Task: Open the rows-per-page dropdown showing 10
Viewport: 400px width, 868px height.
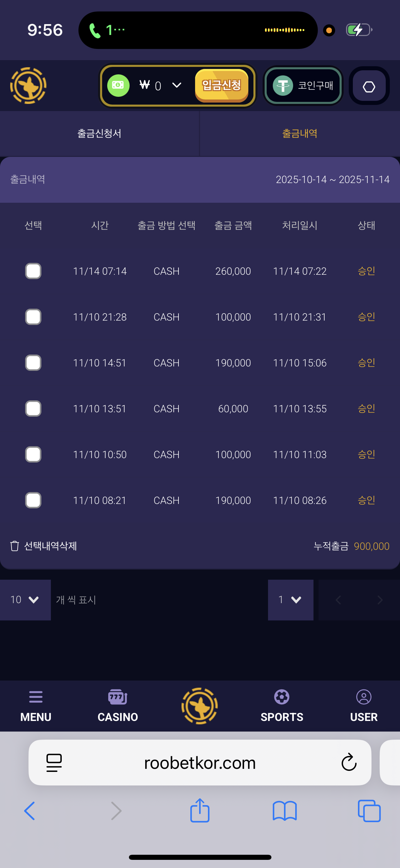Action: point(25,600)
